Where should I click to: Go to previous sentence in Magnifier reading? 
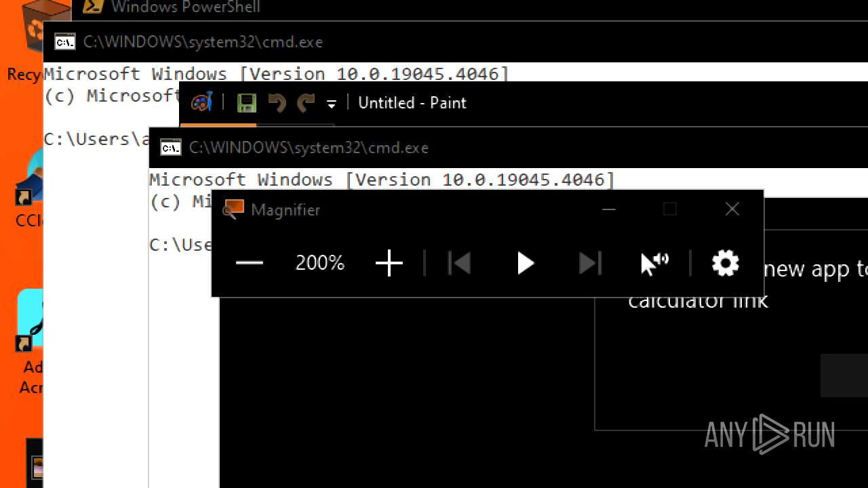459,263
